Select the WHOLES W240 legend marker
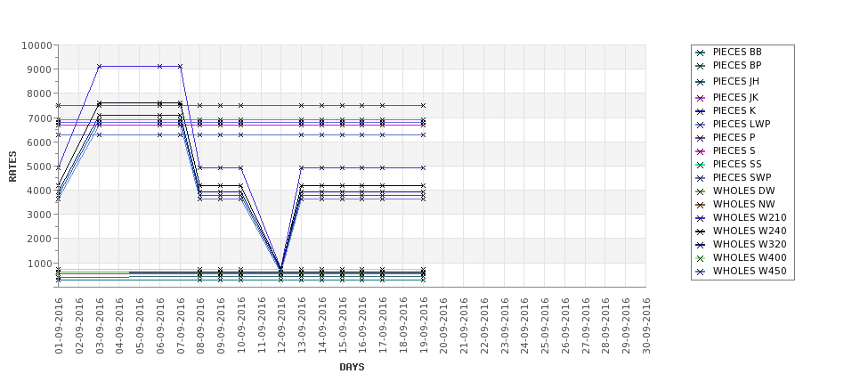The image size is (868, 382). 701,232
